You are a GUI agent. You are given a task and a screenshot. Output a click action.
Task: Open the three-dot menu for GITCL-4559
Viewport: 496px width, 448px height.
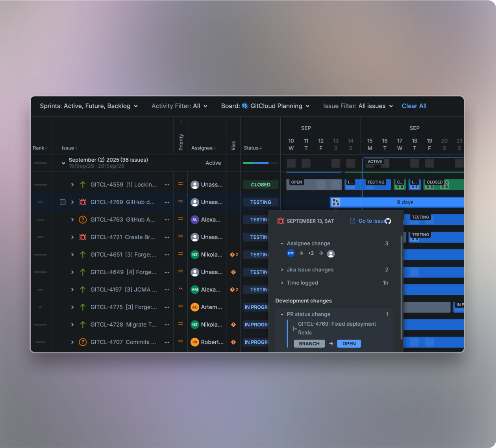pyautogui.click(x=167, y=185)
